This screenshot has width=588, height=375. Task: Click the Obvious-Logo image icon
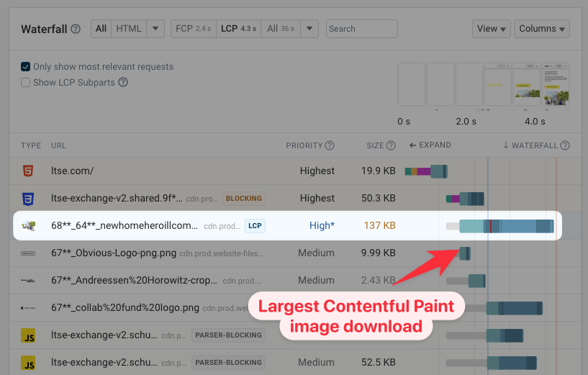click(x=28, y=253)
